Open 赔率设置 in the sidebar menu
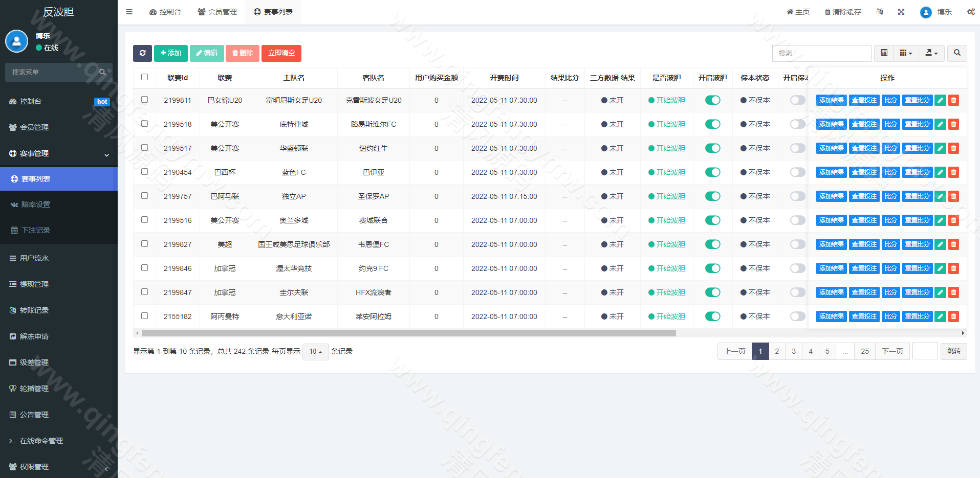Image resolution: width=980 pixels, height=478 pixels. coord(36,204)
